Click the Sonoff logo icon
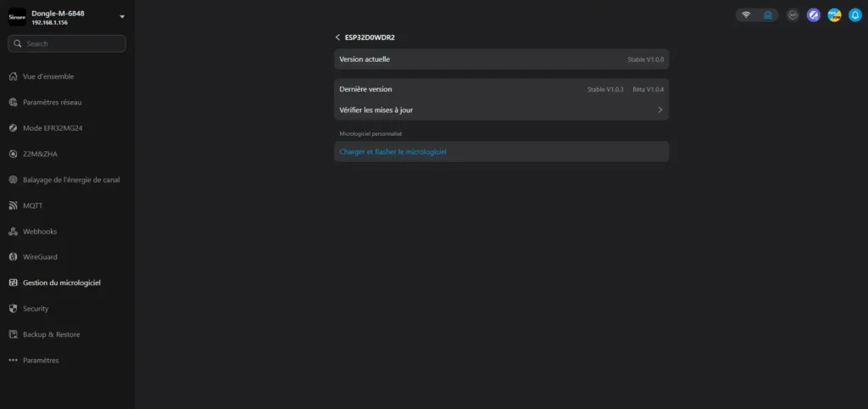868x409 pixels. (x=17, y=17)
